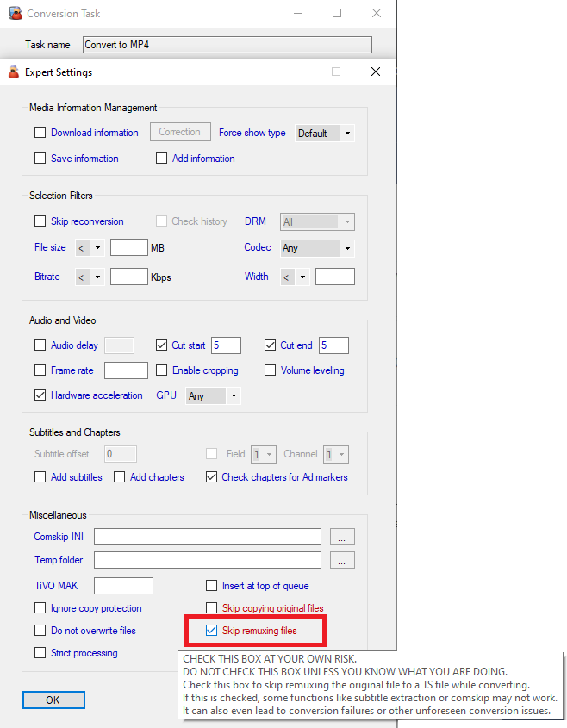This screenshot has height=728, width=567.
Task: Close the Expert Settings dialog
Action: [375, 72]
